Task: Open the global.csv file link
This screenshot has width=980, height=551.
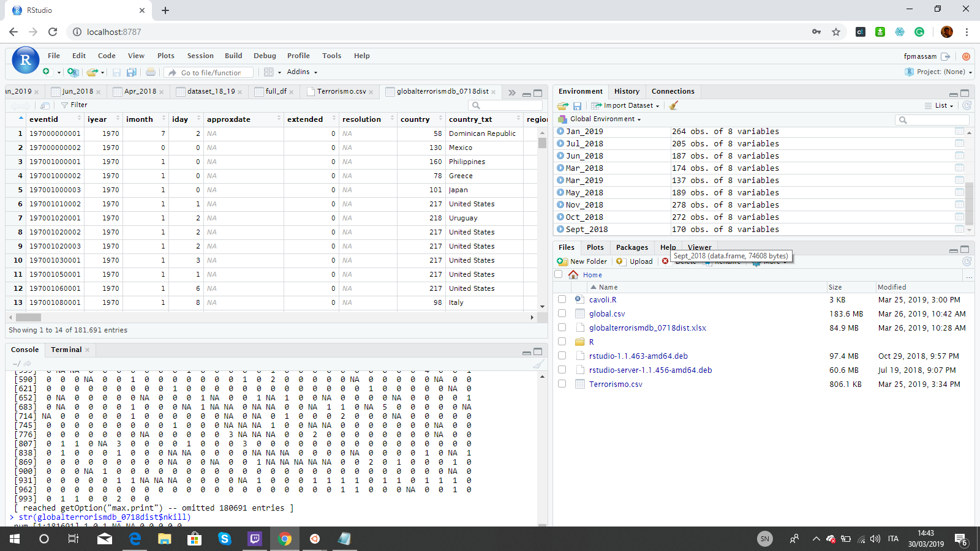Action: click(x=607, y=313)
